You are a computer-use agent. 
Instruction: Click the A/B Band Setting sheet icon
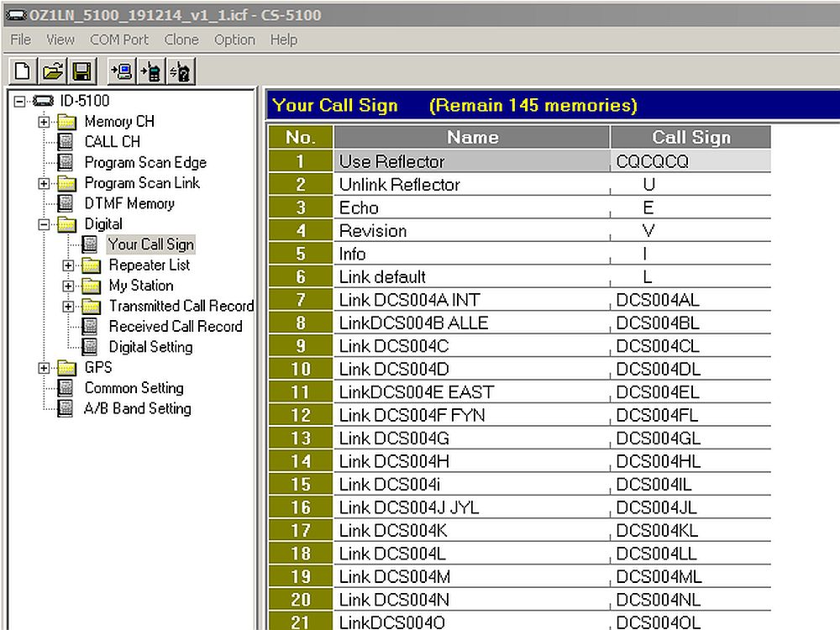[66, 409]
